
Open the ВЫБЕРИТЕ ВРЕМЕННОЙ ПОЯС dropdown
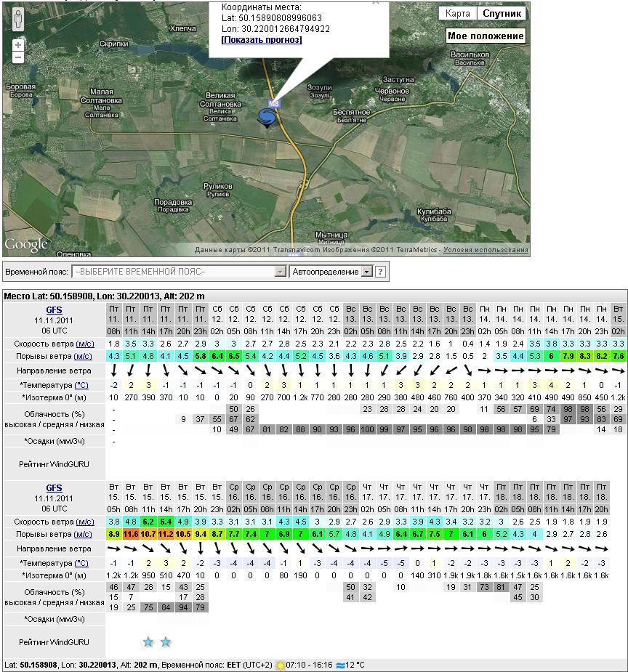pos(179,272)
